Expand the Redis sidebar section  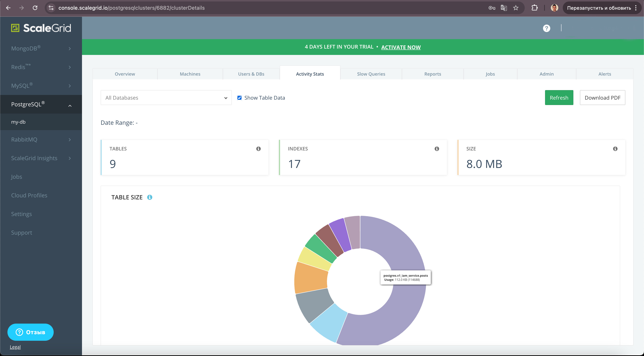41,67
